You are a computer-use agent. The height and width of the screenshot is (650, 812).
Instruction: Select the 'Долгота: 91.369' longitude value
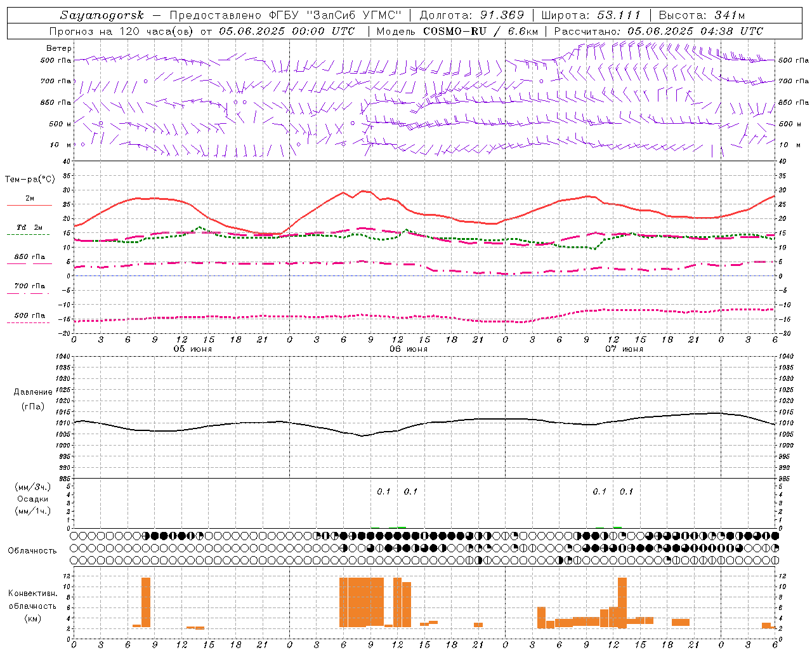pos(472,15)
